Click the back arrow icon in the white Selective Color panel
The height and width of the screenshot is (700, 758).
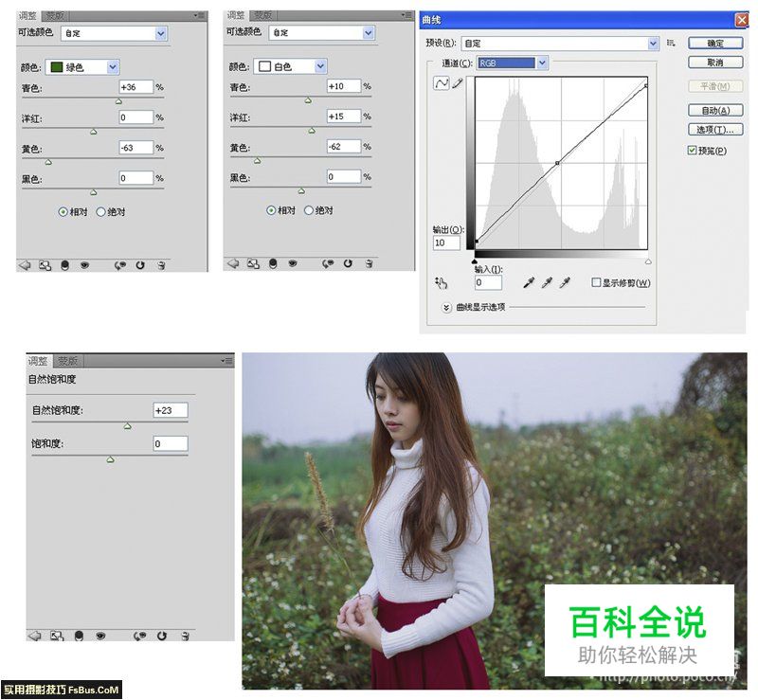point(231,264)
